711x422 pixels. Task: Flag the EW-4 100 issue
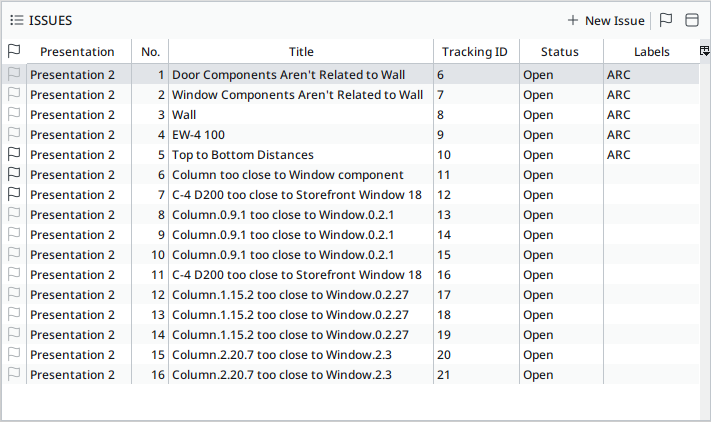point(14,135)
